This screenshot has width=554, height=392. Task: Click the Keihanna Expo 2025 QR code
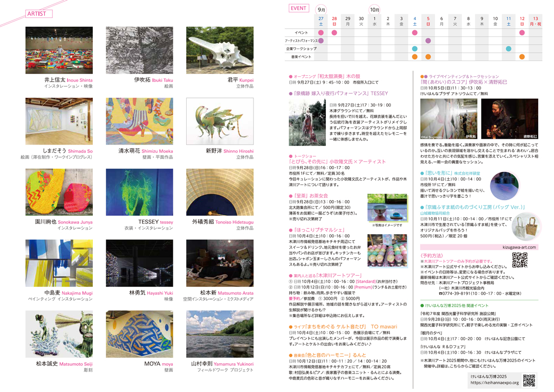coord(528,380)
